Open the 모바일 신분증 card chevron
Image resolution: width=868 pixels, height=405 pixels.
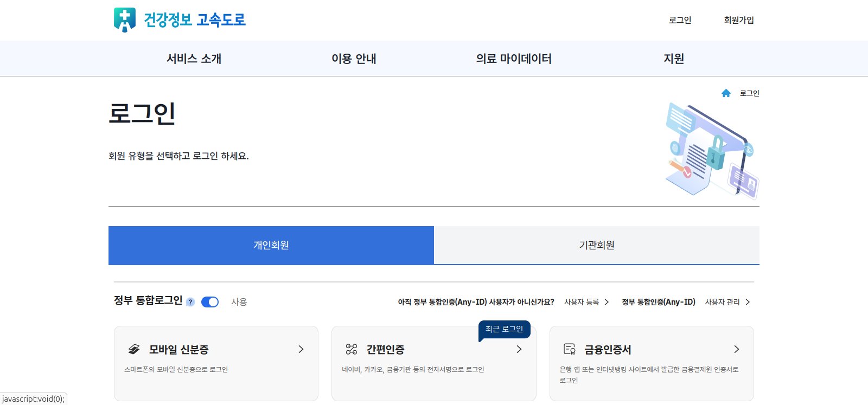[x=301, y=349]
